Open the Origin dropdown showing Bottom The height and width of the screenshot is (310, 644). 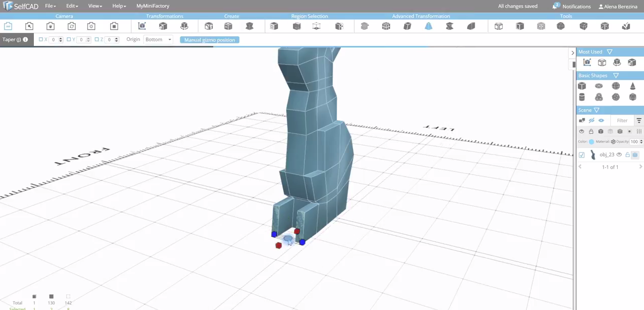(x=158, y=39)
